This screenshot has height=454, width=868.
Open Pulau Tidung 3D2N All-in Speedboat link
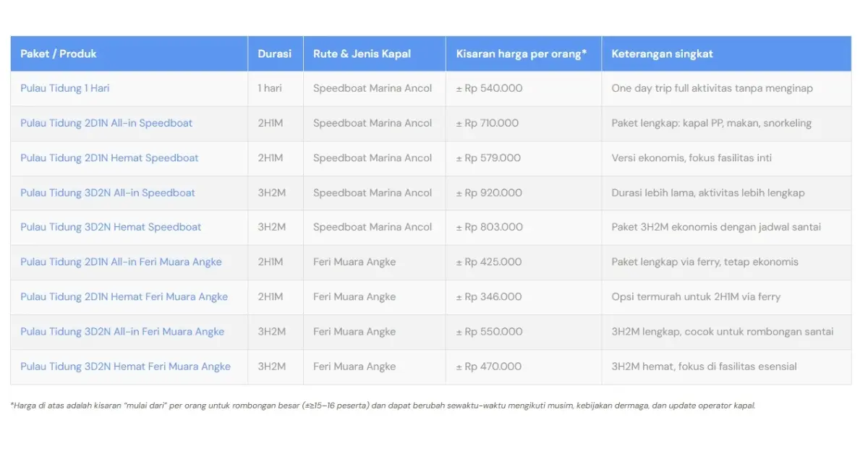pyautogui.click(x=106, y=192)
